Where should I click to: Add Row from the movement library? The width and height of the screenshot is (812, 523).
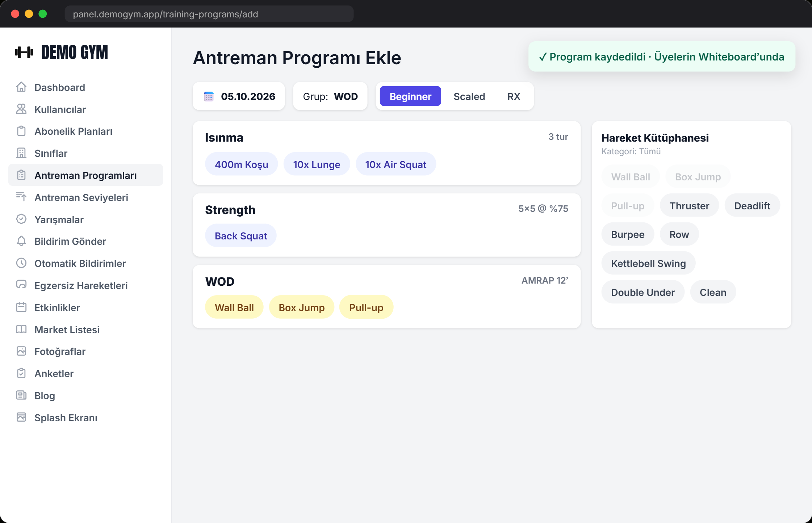679,234
